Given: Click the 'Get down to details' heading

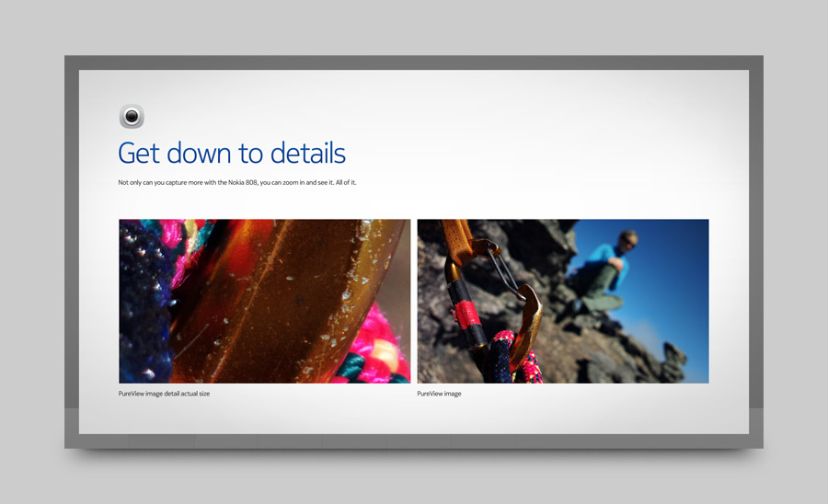Looking at the screenshot, I should (x=232, y=153).
